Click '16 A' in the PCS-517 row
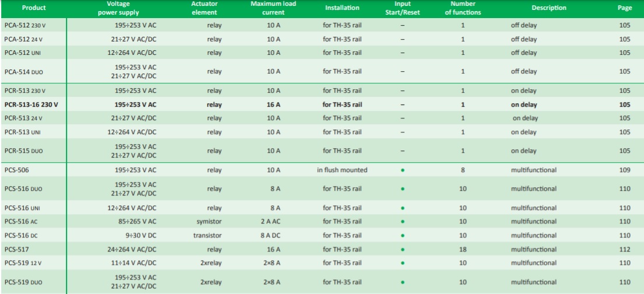The image size is (644, 294). click(274, 249)
